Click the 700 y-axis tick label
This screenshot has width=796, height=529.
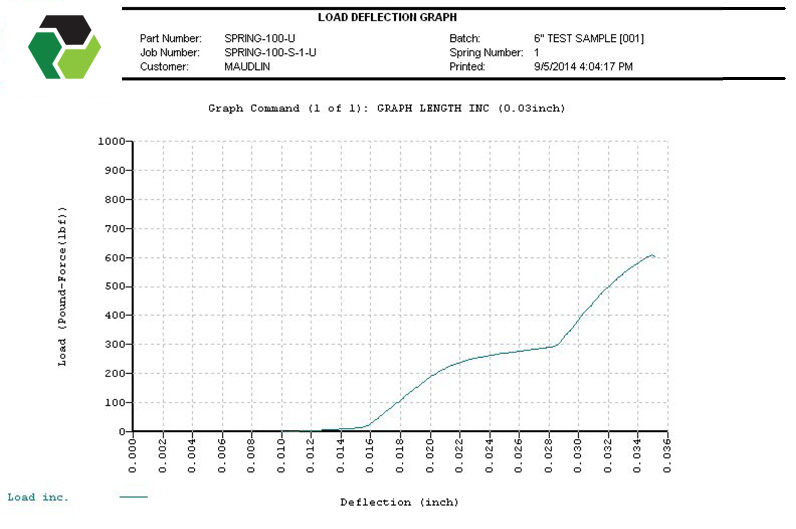(115, 229)
